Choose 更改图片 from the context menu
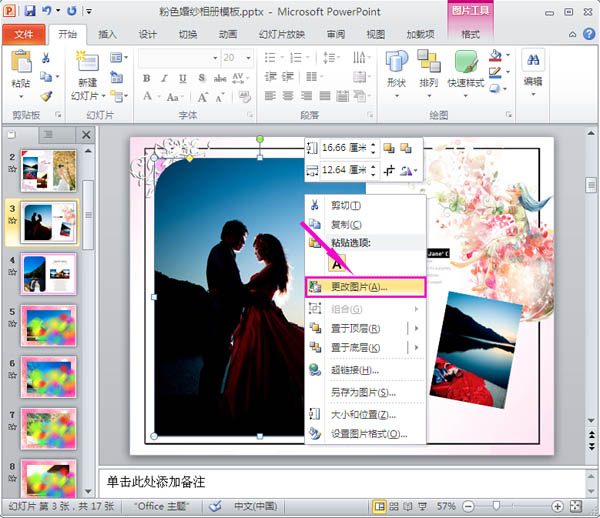This screenshot has width=600, height=518. (364, 286)
